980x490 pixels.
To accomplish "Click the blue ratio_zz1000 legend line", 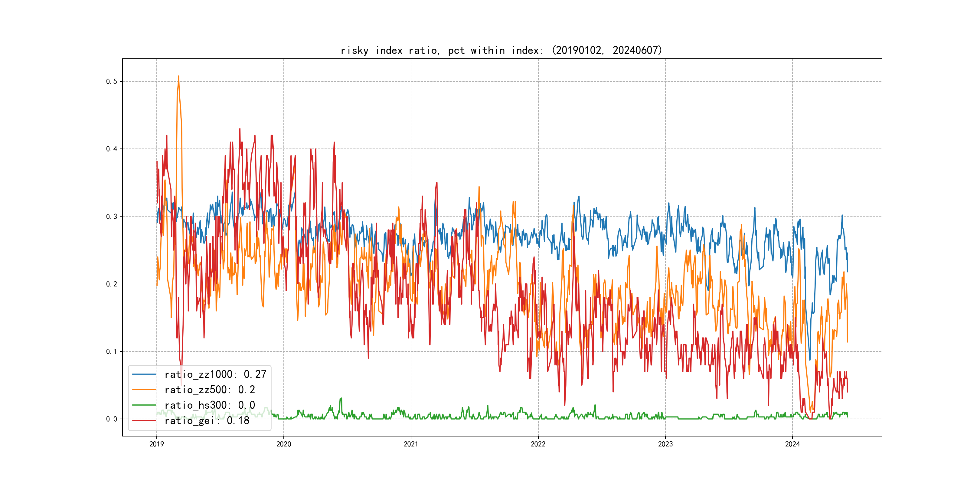I will pos(144,374).
